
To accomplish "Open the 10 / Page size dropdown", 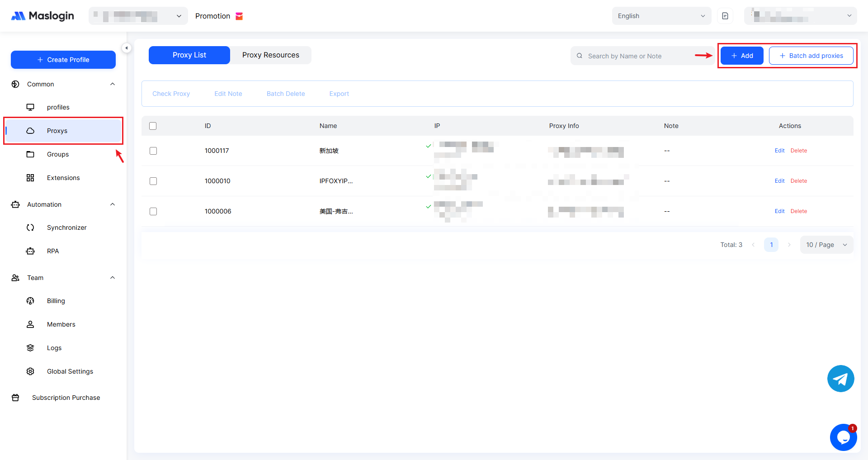I will (x=826, y=245).
